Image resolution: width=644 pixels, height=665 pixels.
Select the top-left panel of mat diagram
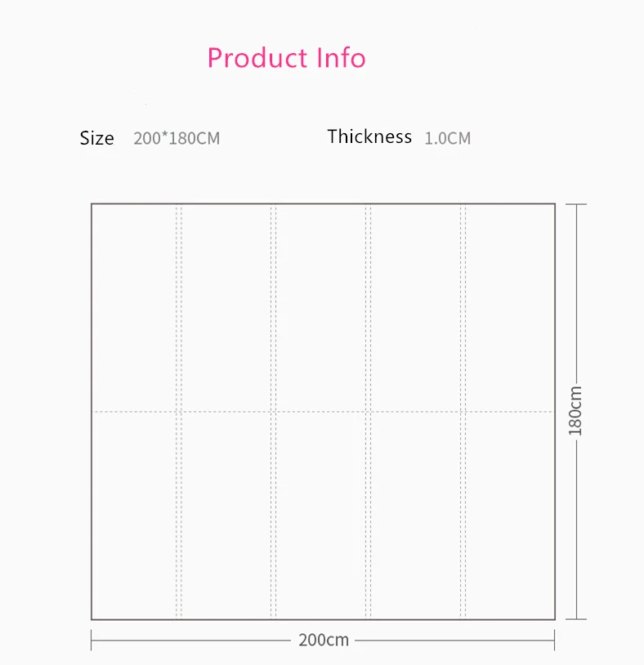tap(134, 308)
